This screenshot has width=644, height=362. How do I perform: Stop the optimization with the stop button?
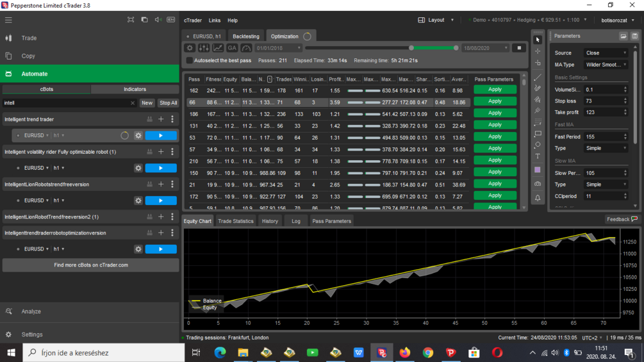pyautogui.click(x=519, y=48)
